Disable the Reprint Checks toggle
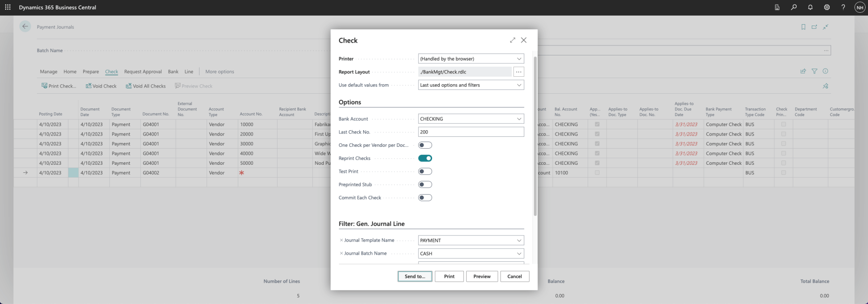The width and height of the screenshot is (868, 304). click(425, 158)
